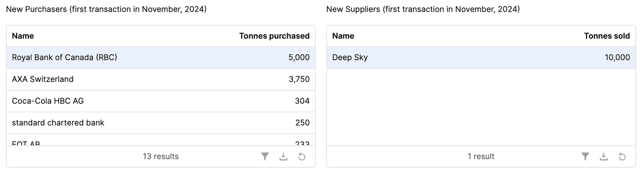644x177 pixels.
Task: Select the Deep Sky supplier row
Action: [481, 57]
